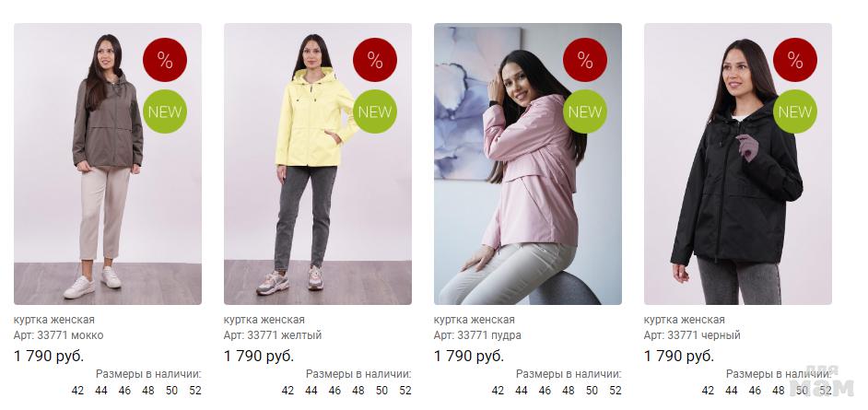868x410 pixels.
Task: Click the red percent badge on yellow jacket
Action: click(x=375, y=60)
